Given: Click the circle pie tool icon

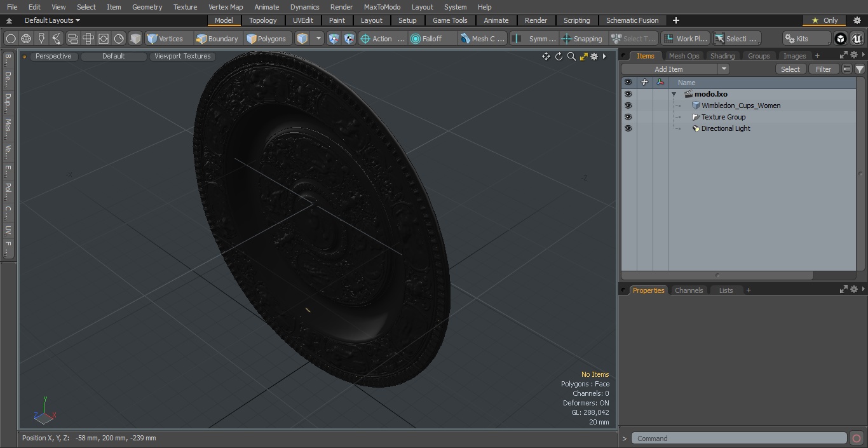Looking at the screenshot, I should coord(119,39).
